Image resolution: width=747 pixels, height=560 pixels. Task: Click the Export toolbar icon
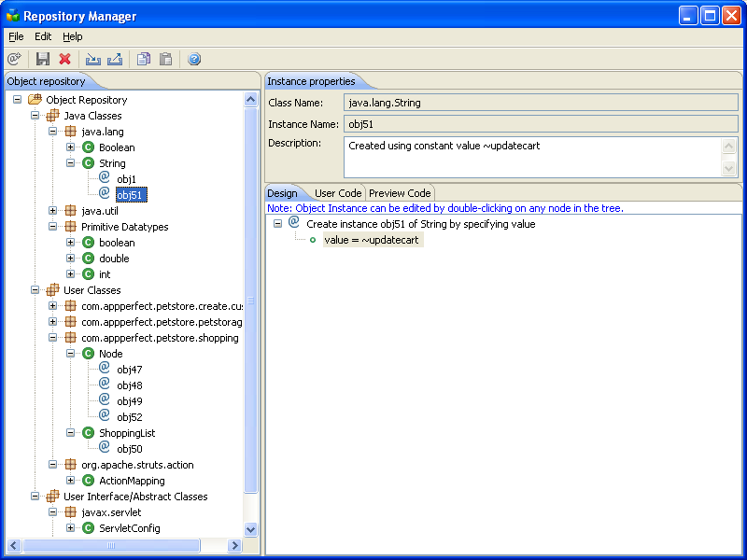coord(115,59)
